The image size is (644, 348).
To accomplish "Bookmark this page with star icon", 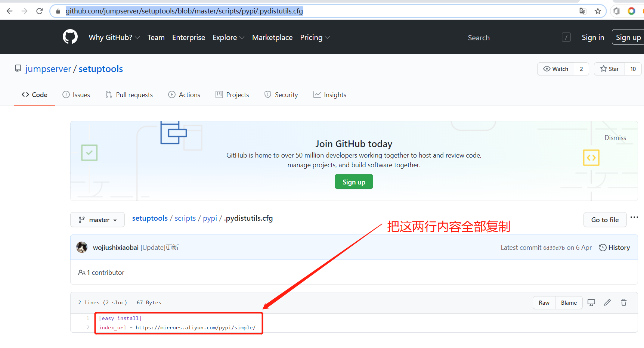I will (x=598, y=11).
